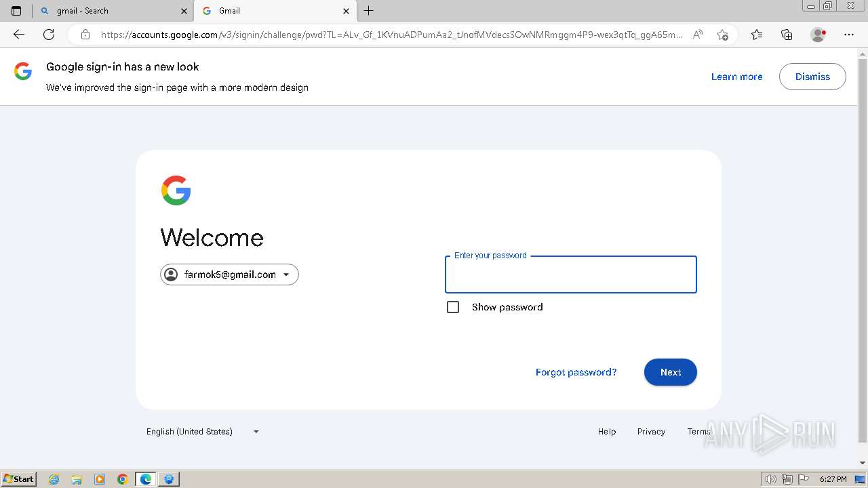Refresh the current page

(49, 35)
